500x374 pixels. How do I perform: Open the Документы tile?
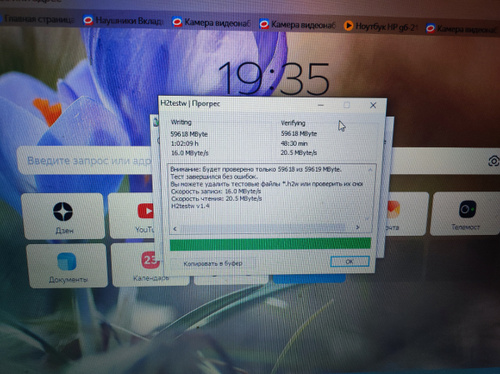tap(68, 266)
